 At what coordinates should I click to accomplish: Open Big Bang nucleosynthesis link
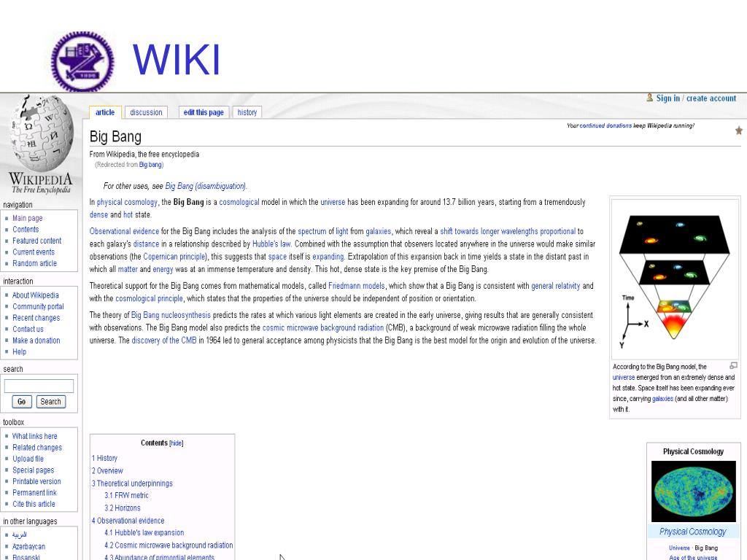[171, 315]
